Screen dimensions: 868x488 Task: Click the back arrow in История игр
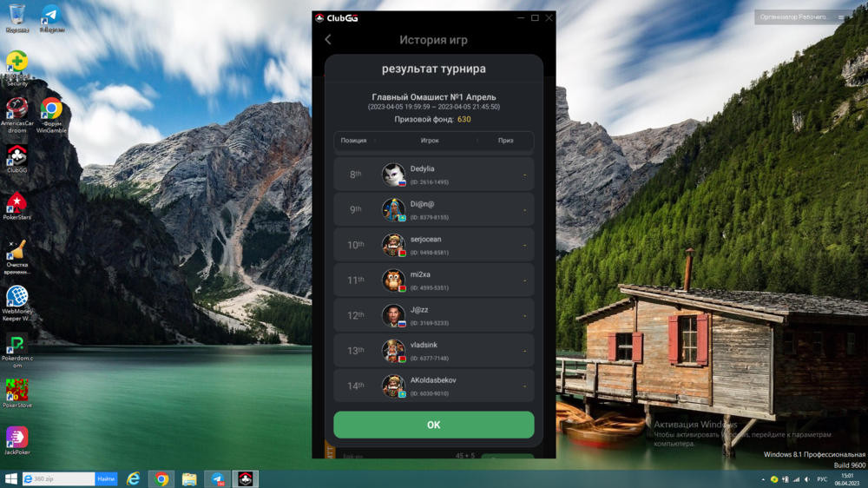328,40
